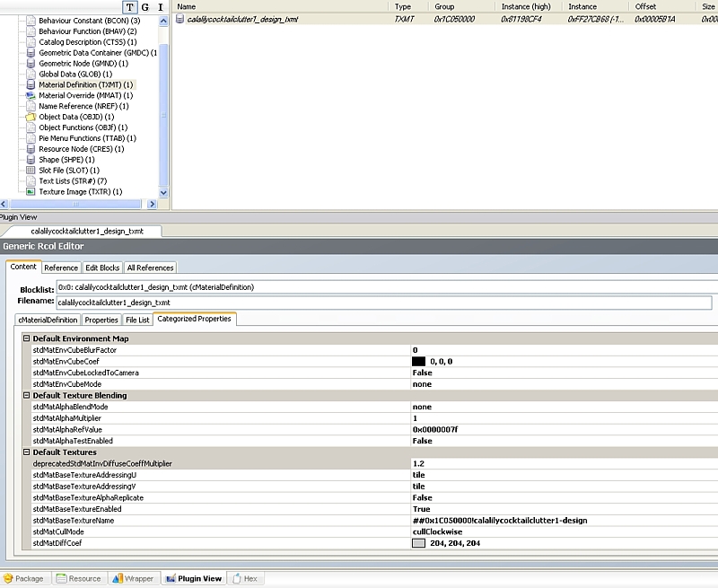This screenshot has width=718, height=588.
Task: Select the Resource Node (CRES) icon
Action: (x=31, y=149)
